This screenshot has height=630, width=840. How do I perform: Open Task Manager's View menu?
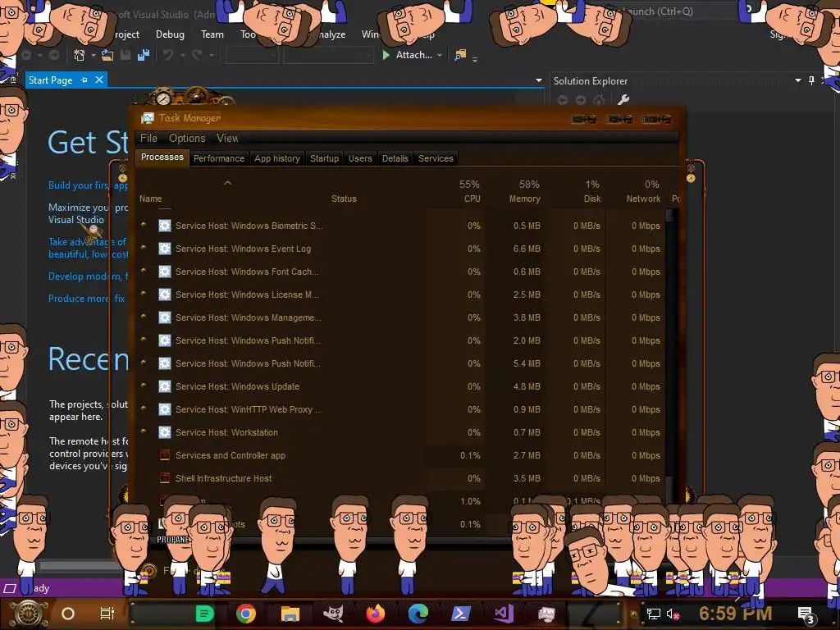[x=227, y=138]
